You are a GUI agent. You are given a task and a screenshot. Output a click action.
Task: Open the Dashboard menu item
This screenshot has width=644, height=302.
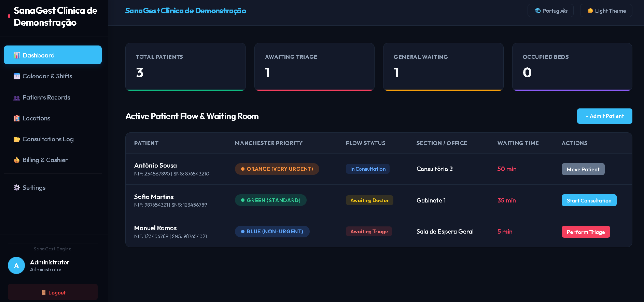(53, 55)
